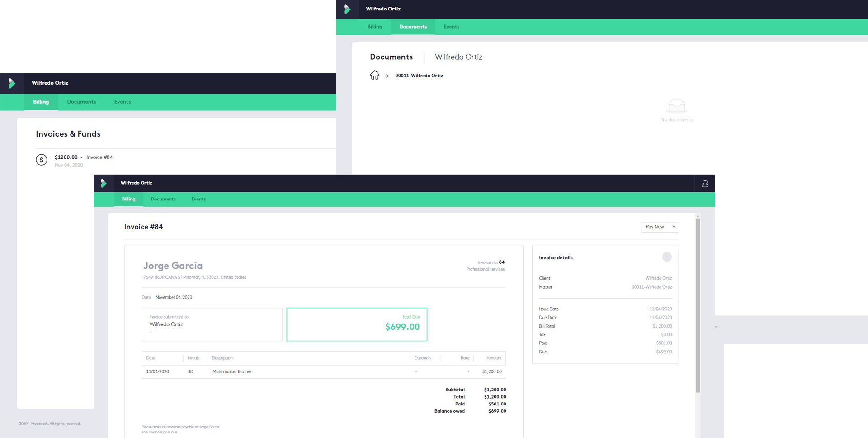Click the empty inbox No documents icon
This screenshot has width=868, height=438.
[676, 106]
